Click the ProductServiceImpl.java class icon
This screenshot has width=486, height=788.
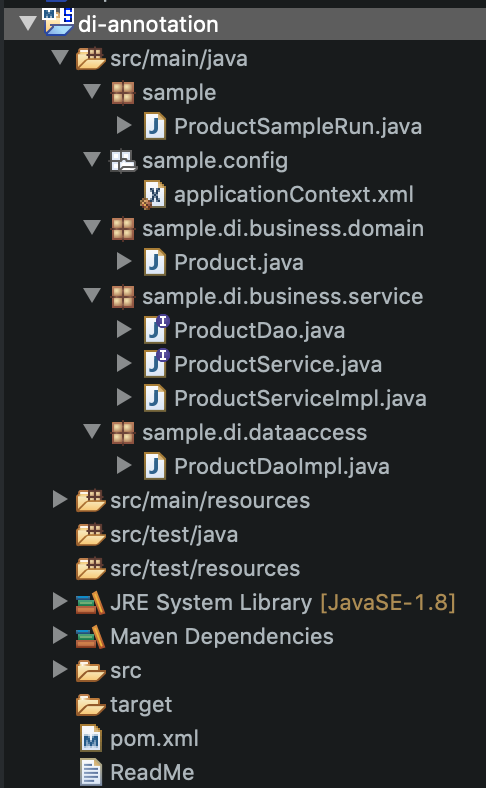point(155,398)
